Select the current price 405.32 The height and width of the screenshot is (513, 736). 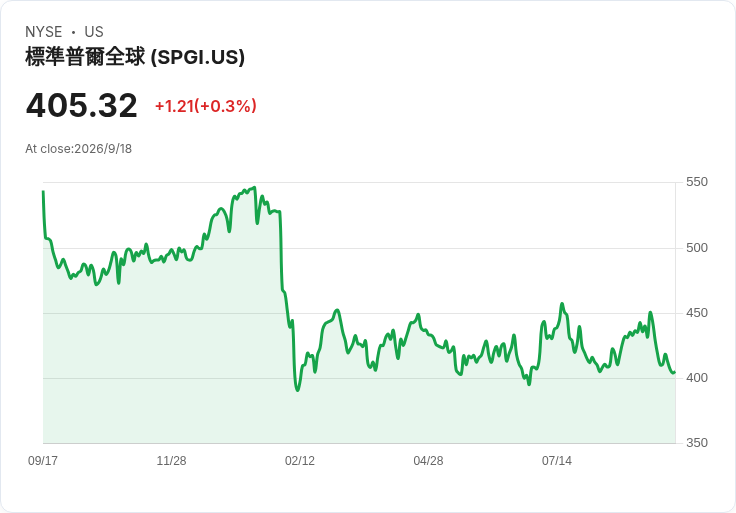82,105
